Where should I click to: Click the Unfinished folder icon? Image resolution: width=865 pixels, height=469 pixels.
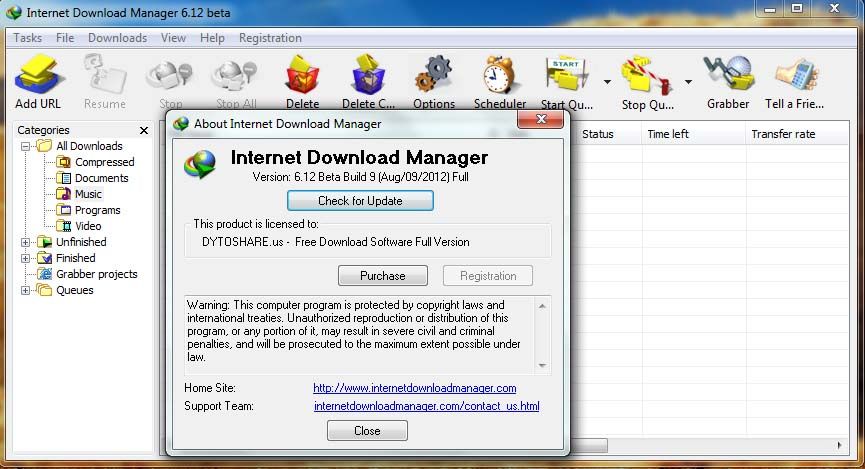pyautogui.click(x=45, y=242)
